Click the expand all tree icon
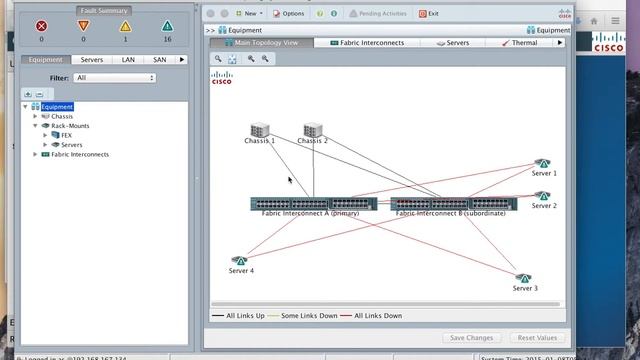The image size is (640, 360). (x=28, y=94)
